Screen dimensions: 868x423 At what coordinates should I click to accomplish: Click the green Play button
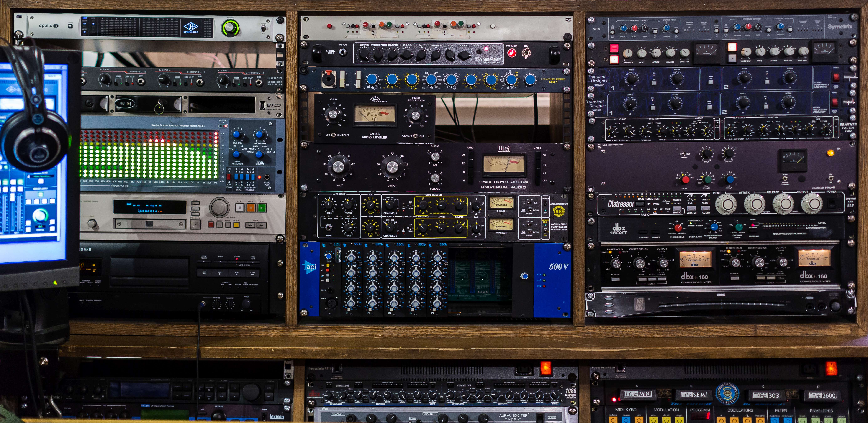tap(262, 208)
